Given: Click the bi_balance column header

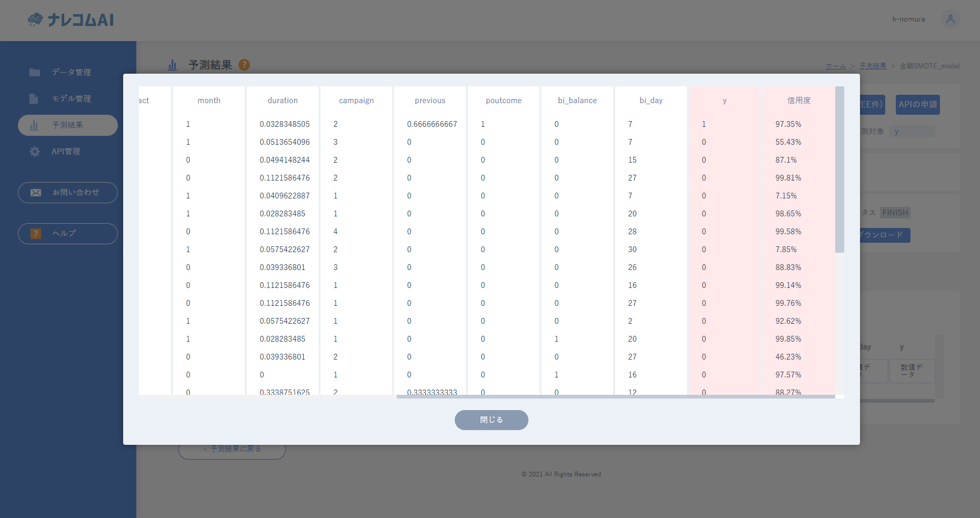Looking at the screenshot, I should point(577,101).
